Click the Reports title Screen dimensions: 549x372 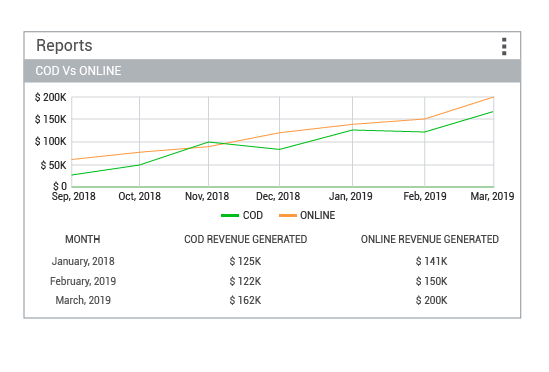tap(64, 46)
